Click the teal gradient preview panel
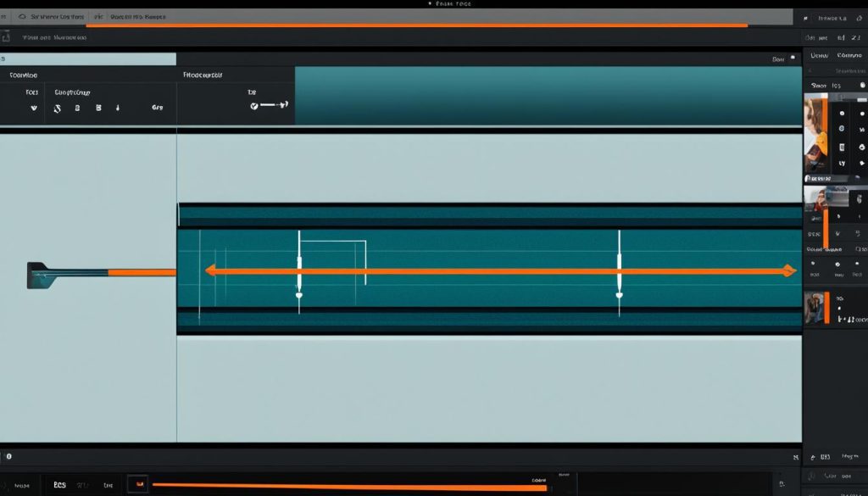 [548, 95]
